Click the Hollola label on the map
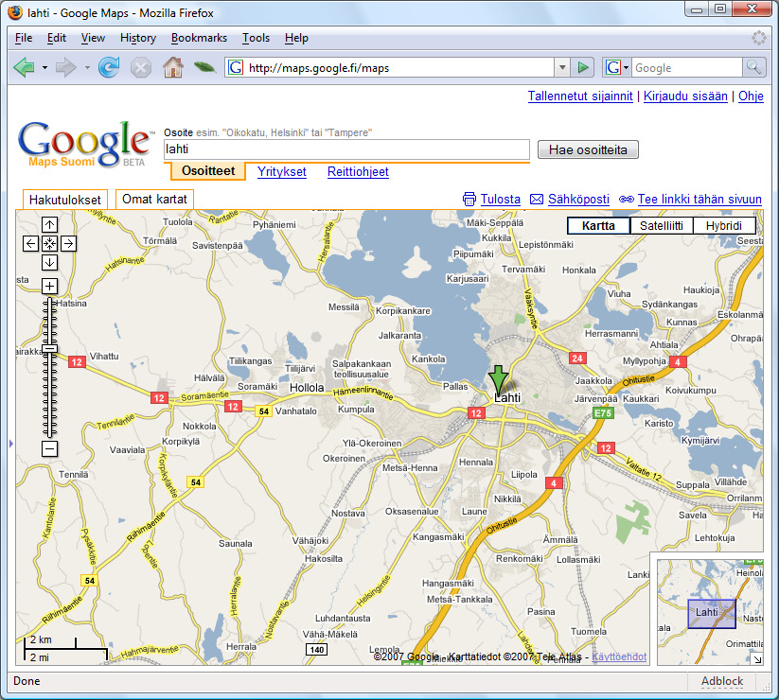This screenshot has height=700, width=779. (307, 387)
